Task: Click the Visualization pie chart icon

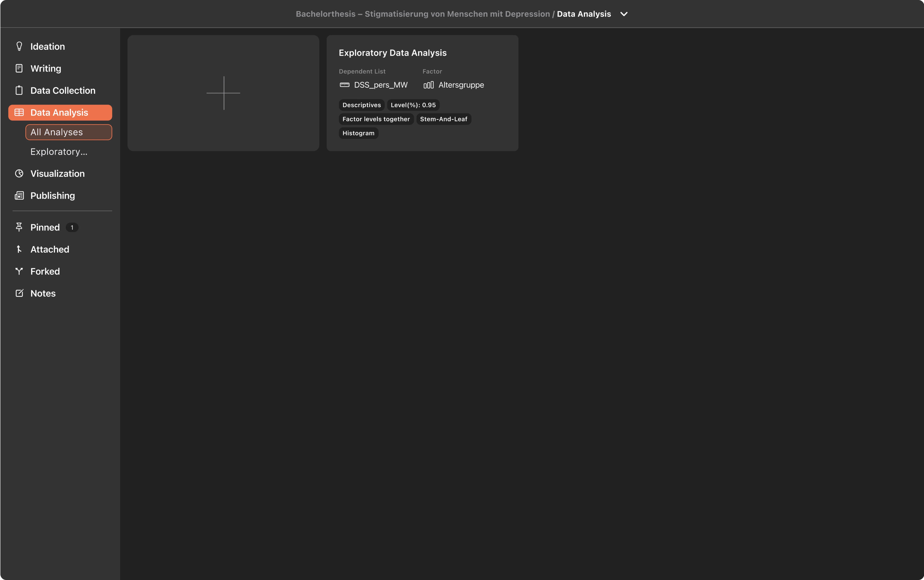Action: tap(19, 173)
